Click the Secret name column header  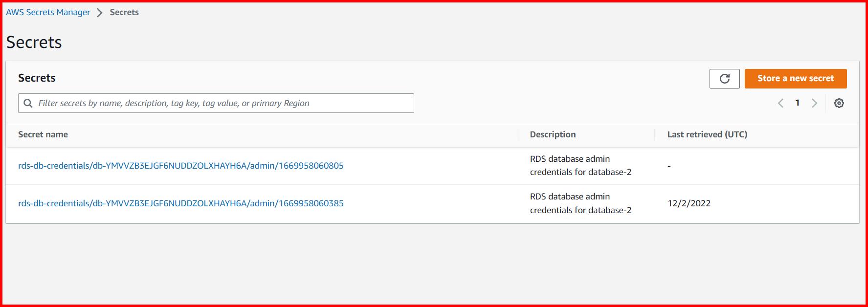point(43,134)
